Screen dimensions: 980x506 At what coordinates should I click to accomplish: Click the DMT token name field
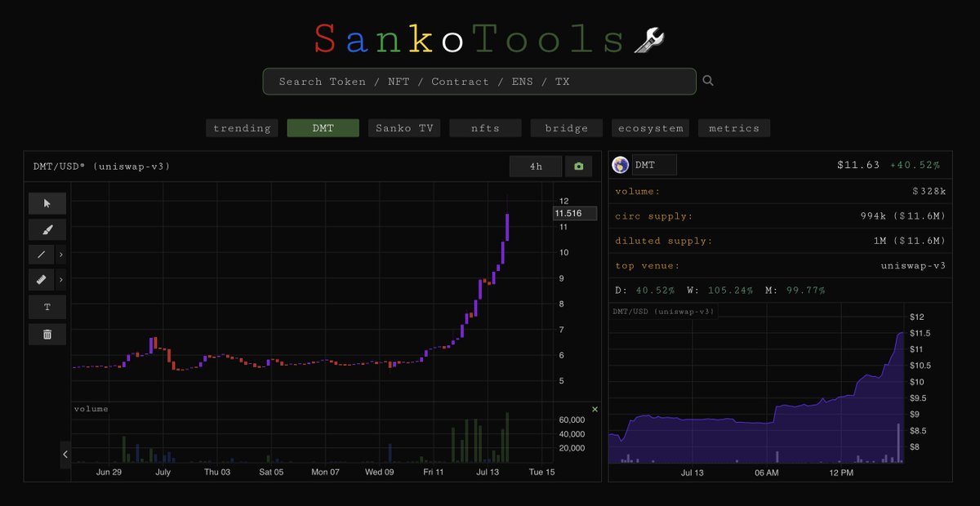pos(654,166)
